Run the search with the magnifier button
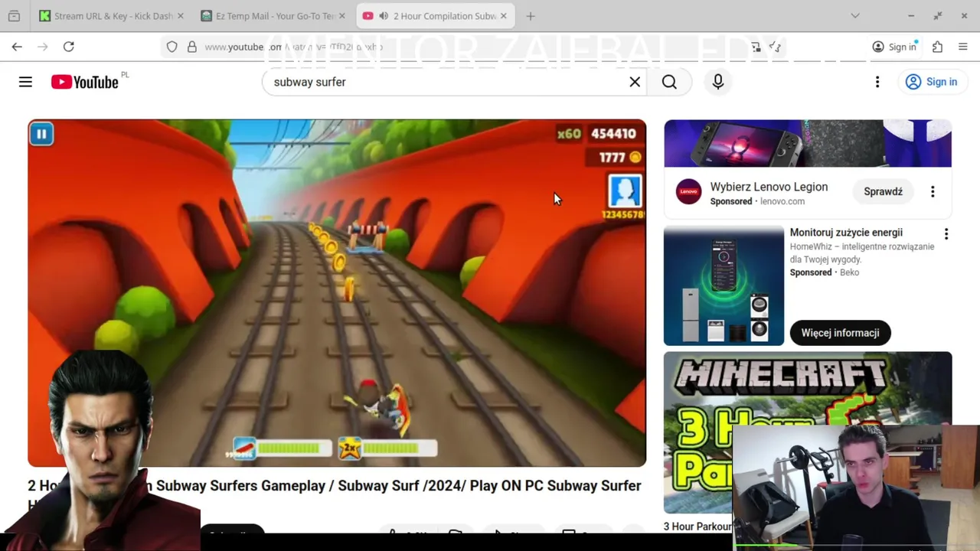This screenshot has height=551, width=980. click(x=669, y=82)
